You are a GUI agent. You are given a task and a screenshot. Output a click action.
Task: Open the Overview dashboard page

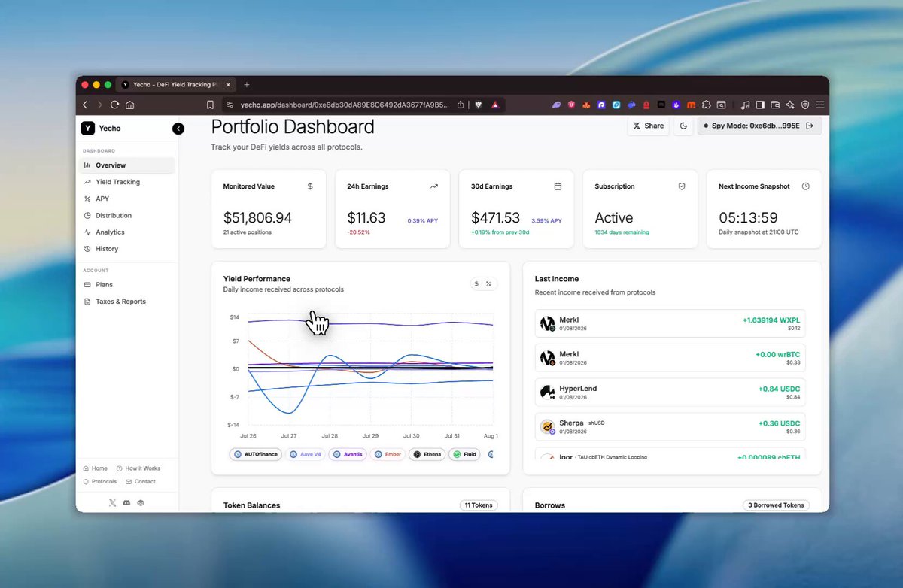pyautogui.click(x=127, y=165)
